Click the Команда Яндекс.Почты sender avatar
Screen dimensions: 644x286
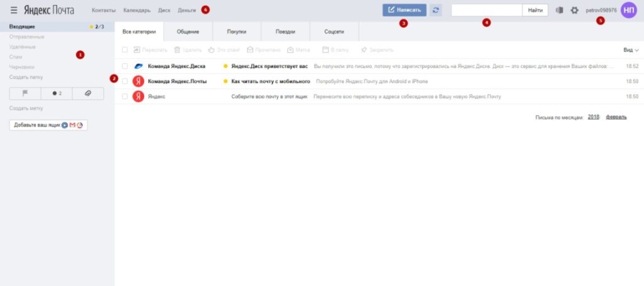[138, 82]
